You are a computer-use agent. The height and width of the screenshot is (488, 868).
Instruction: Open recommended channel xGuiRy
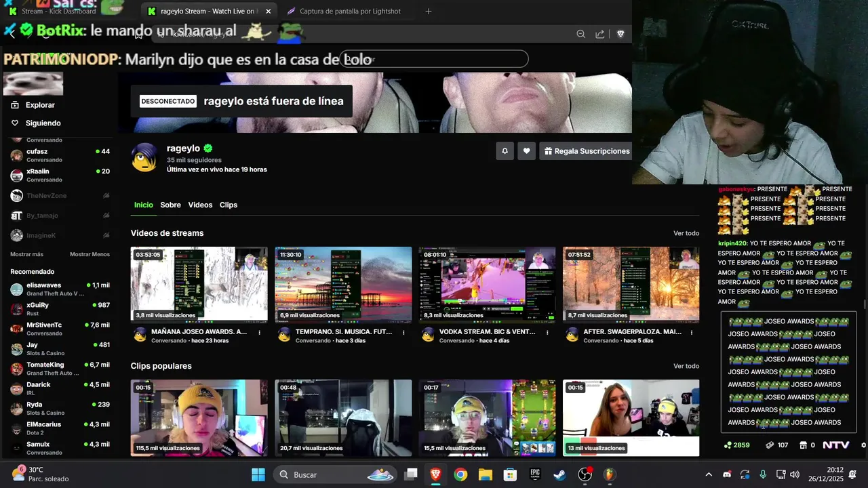pos(60,309)
